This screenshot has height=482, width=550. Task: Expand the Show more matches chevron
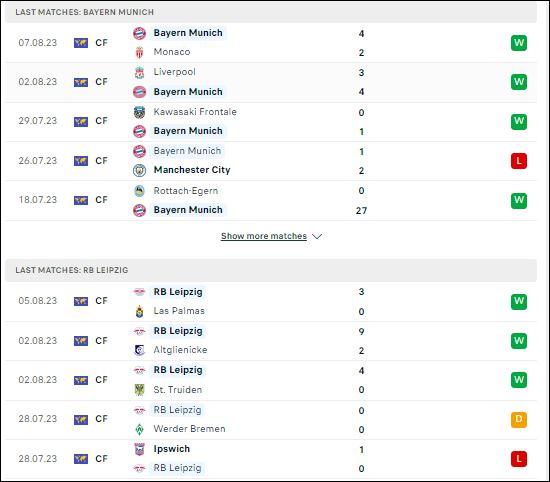[317, 236]
